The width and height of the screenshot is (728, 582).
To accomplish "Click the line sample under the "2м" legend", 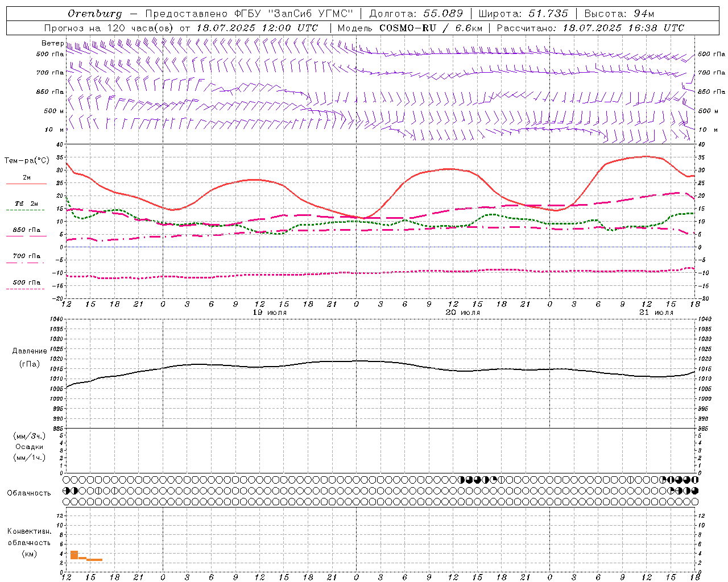I will 26,184.
